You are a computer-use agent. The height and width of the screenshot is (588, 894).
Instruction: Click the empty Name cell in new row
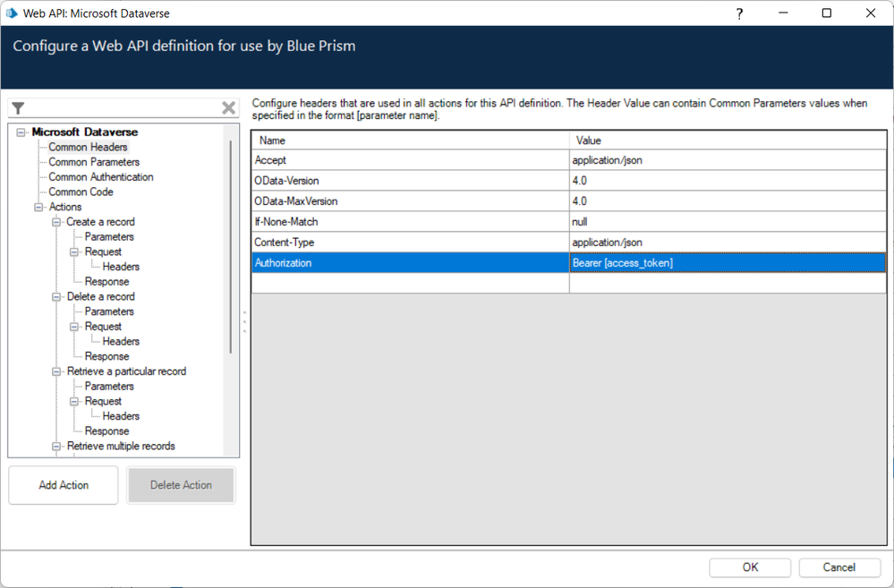(x=410, y=284)
